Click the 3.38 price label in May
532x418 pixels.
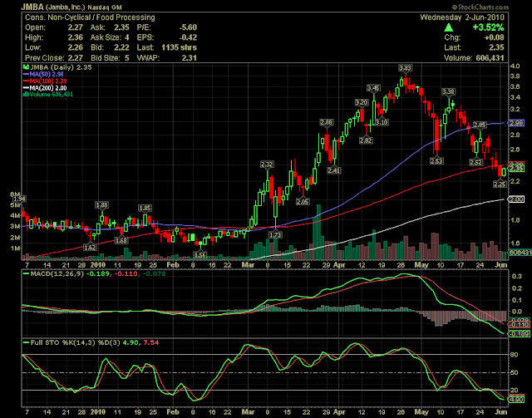pyautogui.click(x=448, y=91)
